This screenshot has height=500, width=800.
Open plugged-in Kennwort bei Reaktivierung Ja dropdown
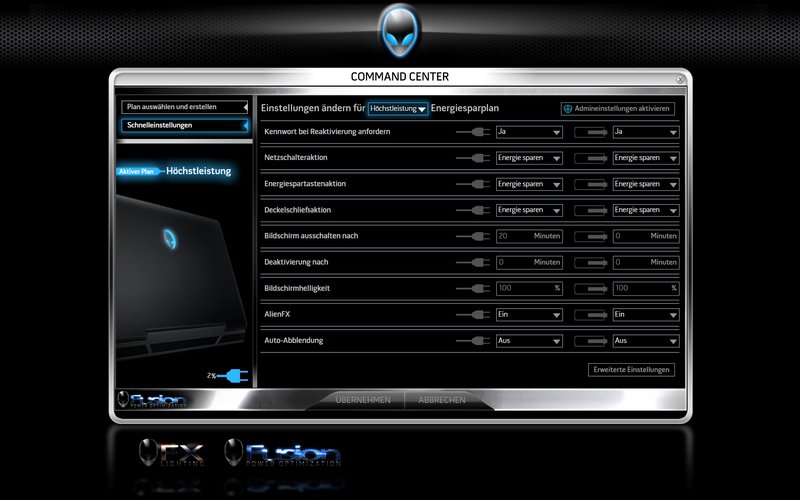pos(529,132)
